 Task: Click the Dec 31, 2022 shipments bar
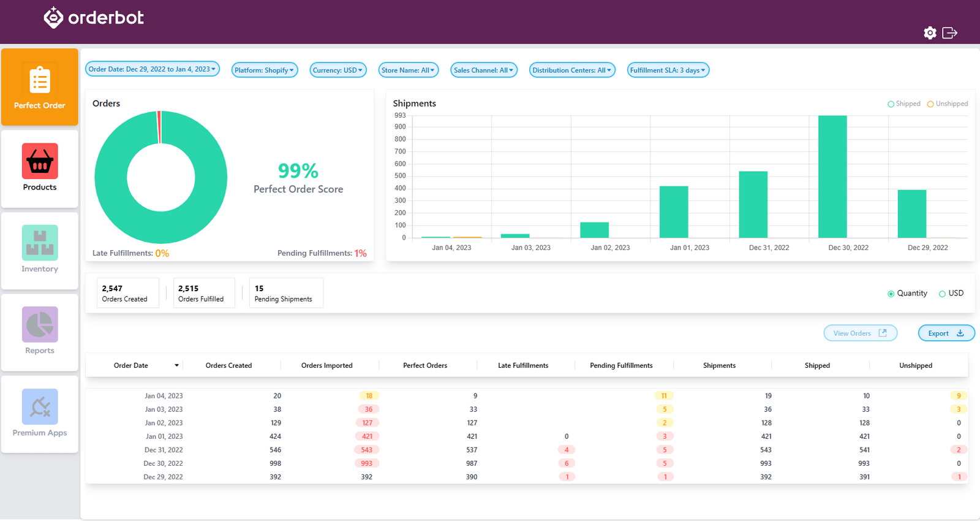click(753, 205)
